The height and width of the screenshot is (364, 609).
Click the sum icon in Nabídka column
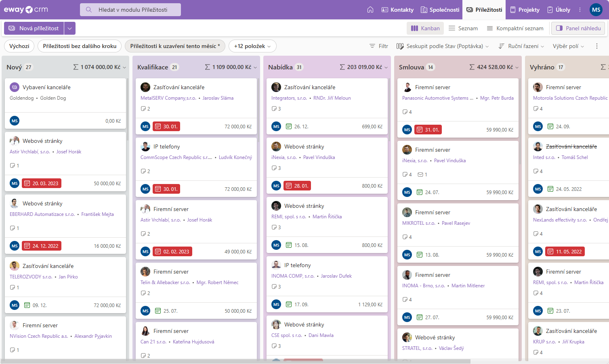pos(342,67)
